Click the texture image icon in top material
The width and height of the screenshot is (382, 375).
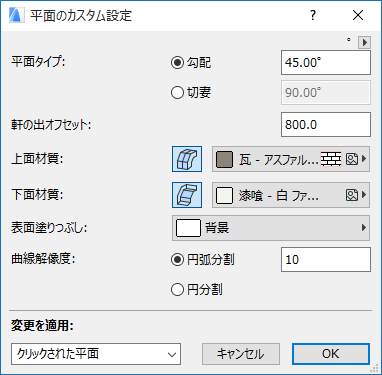point(352,159)
